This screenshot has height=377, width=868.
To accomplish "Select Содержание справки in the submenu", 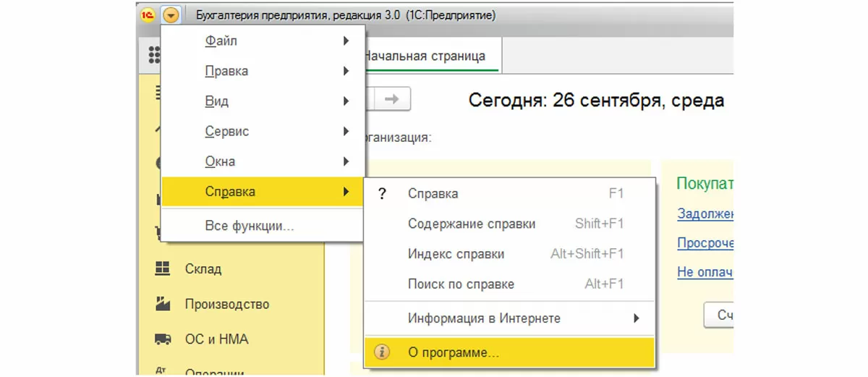I will click(x=472, y=224).
